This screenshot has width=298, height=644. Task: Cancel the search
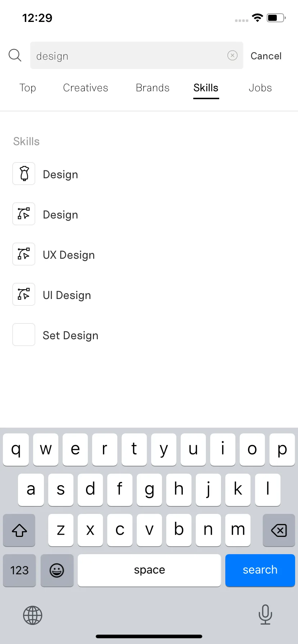[266, 56]
